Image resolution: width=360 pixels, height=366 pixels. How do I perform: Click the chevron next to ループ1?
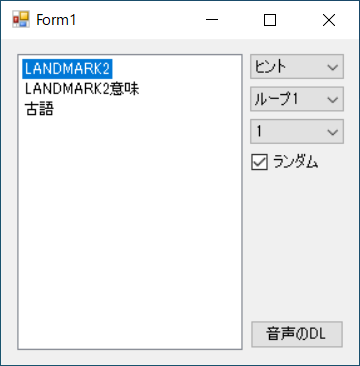[332, 99]
